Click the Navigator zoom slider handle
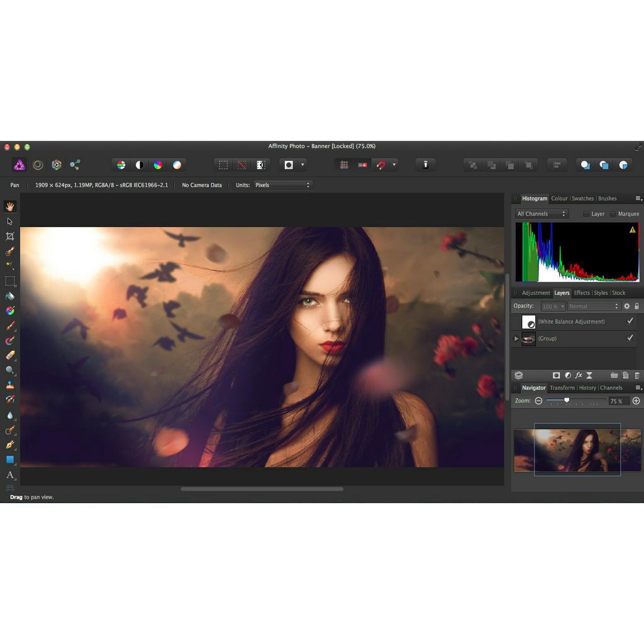 coord(567,400)
